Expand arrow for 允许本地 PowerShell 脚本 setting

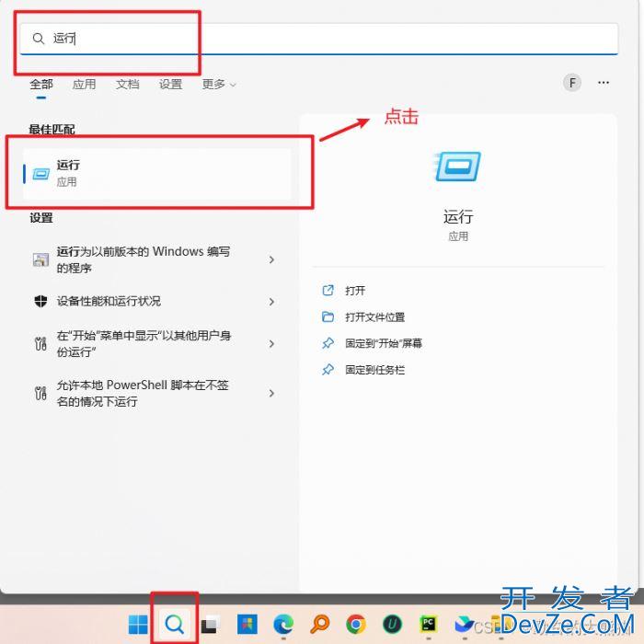click(x=271, y=393)
